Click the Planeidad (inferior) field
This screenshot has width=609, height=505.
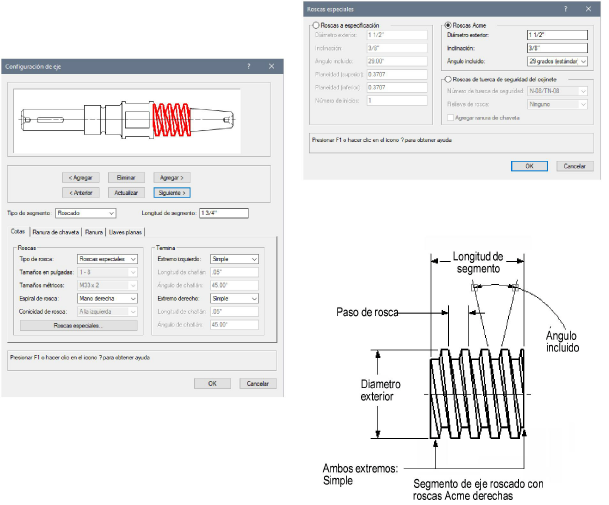(x=397, y=87)
